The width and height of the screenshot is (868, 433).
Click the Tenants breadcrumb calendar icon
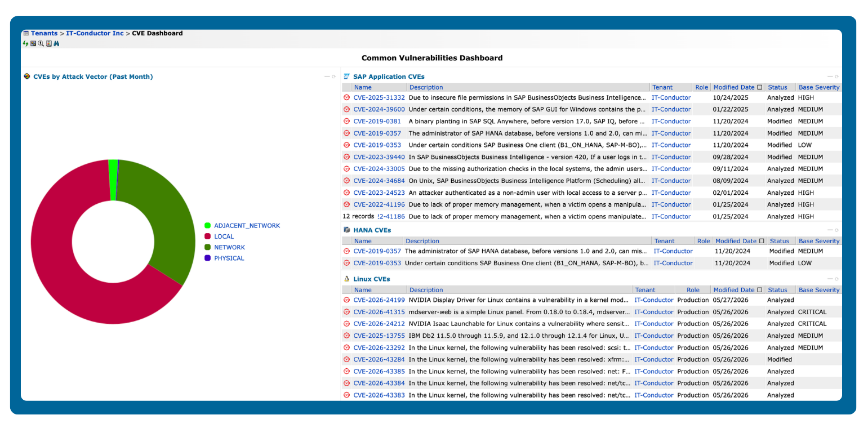pos(26,33)
